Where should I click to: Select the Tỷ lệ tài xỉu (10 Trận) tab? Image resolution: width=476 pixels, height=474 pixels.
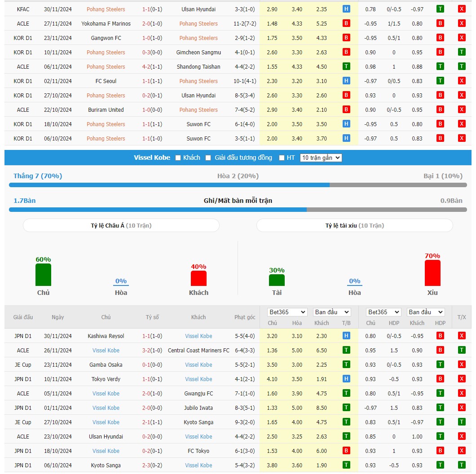[355, 225]
